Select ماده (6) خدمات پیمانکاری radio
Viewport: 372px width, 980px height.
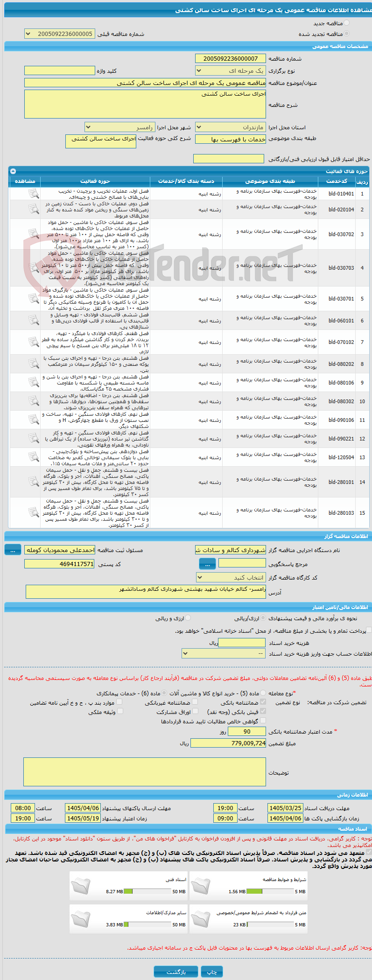pyautogui.click(x=164, y=693)
